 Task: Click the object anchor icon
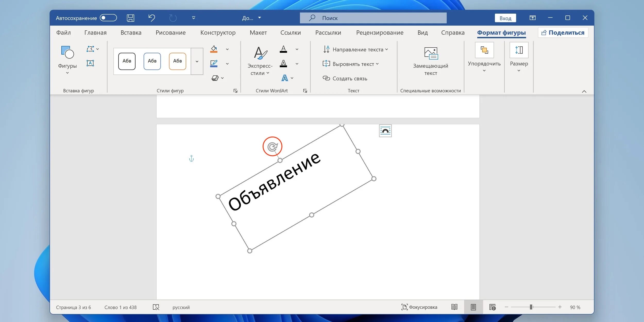point(191,158)
